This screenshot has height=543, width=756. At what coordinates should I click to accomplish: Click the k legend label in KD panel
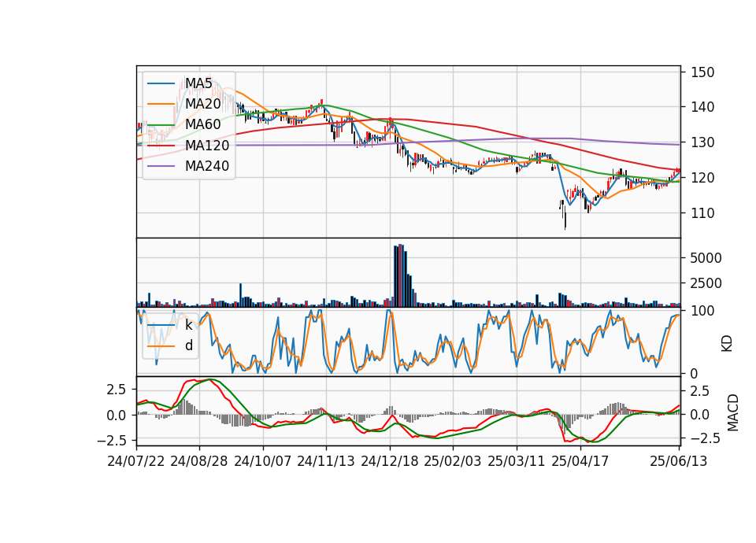pyautogui.click(x=189, y=325)
